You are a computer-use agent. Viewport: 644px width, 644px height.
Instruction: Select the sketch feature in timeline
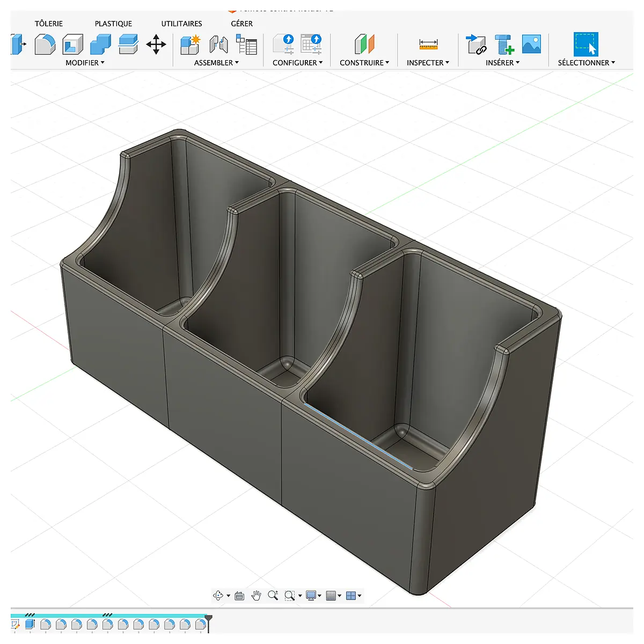click(x=14, y=625)
